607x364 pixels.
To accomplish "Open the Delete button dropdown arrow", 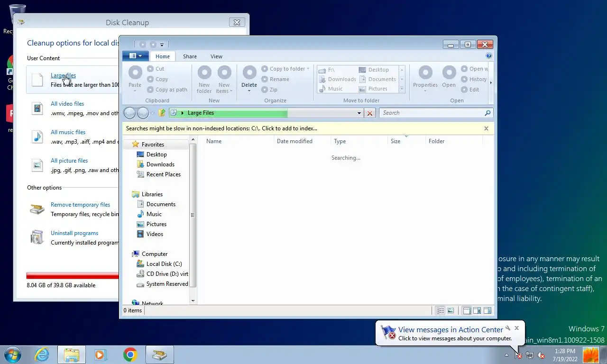I will coord(249,91).
